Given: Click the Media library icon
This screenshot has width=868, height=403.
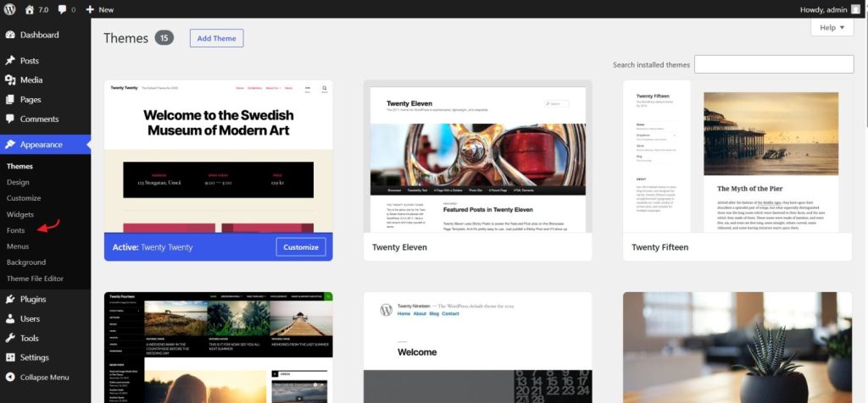Looking at the screenshot, I should pyautogui.click(x=10, y=80).
